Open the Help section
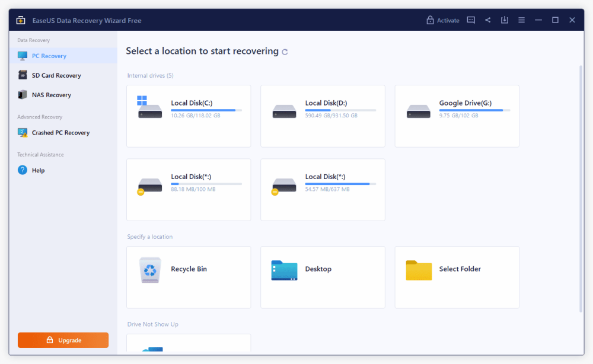This screenshot has height=364, width=593. point(38,170)
